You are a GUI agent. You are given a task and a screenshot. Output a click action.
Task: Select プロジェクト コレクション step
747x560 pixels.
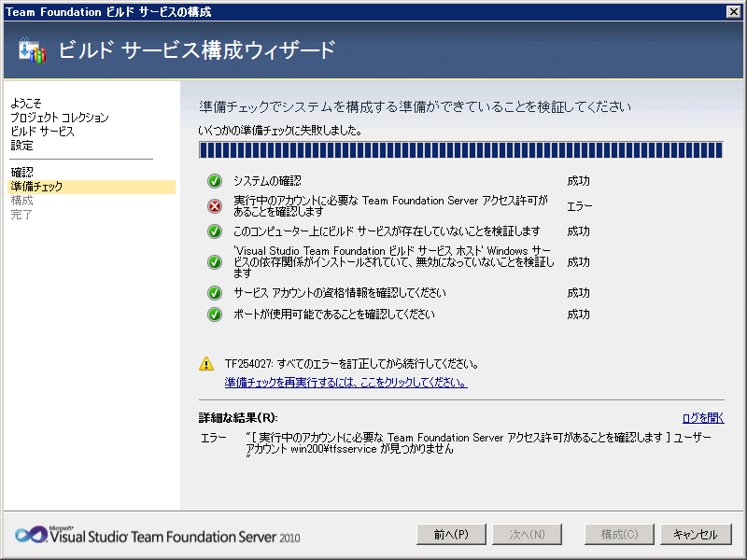point(60,118)
